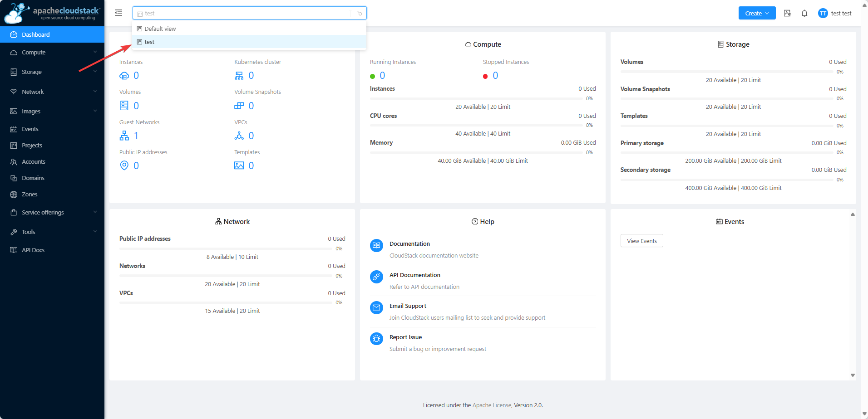
Task: Expand the Service offerings menu
Action: [x=52, y=212]
